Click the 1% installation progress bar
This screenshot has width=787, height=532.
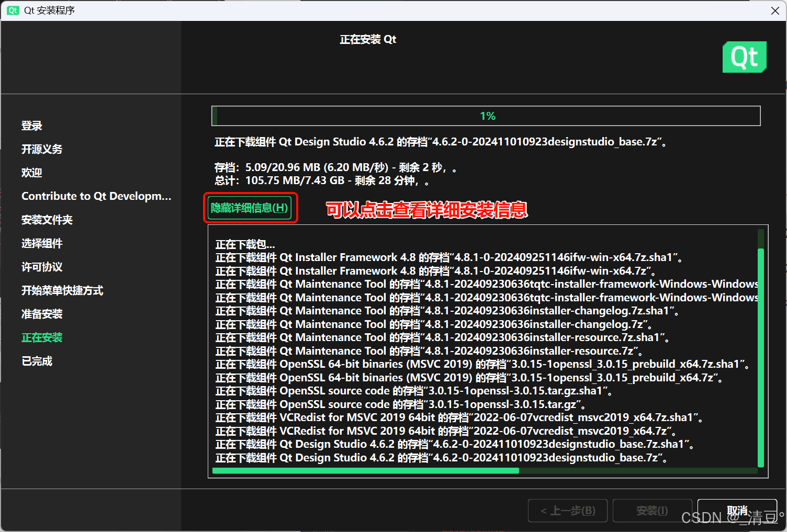[486, 116]
